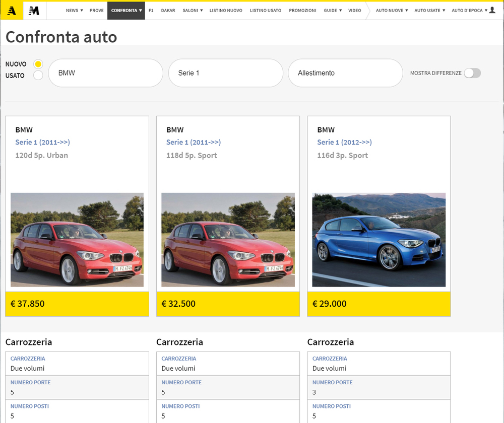504x423 pixels.
Task: Open Serie 1 link above 118d 5p. Sport
Action: point(194,143)
